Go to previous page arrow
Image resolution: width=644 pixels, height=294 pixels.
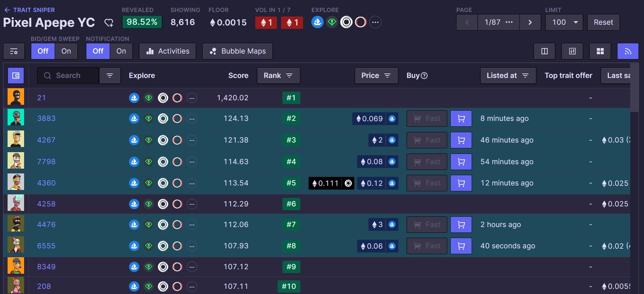pos(467,22)
